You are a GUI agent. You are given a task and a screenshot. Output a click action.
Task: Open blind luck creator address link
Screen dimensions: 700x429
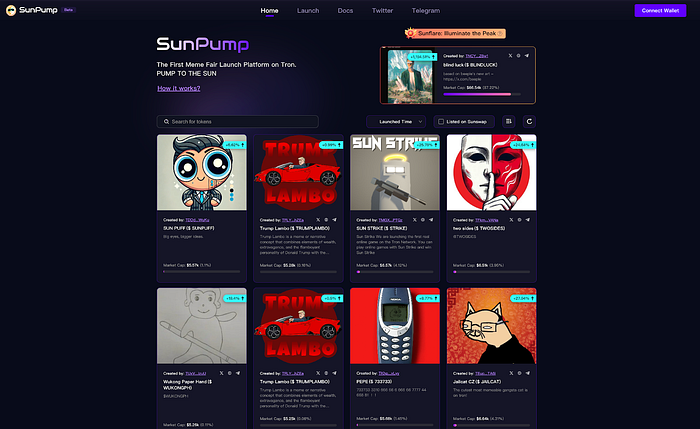pyautogui.click(x=477, y=56)
